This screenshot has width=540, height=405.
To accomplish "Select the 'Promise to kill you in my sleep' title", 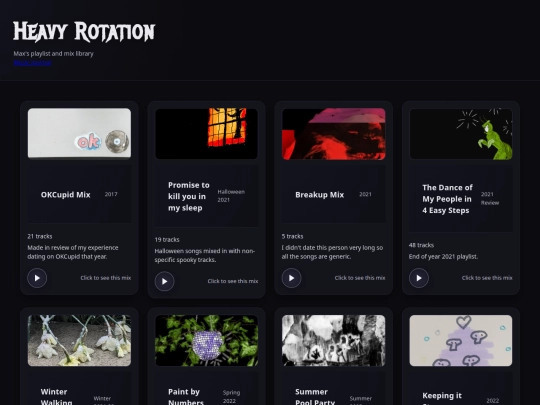I will click(x=189, y=196).
